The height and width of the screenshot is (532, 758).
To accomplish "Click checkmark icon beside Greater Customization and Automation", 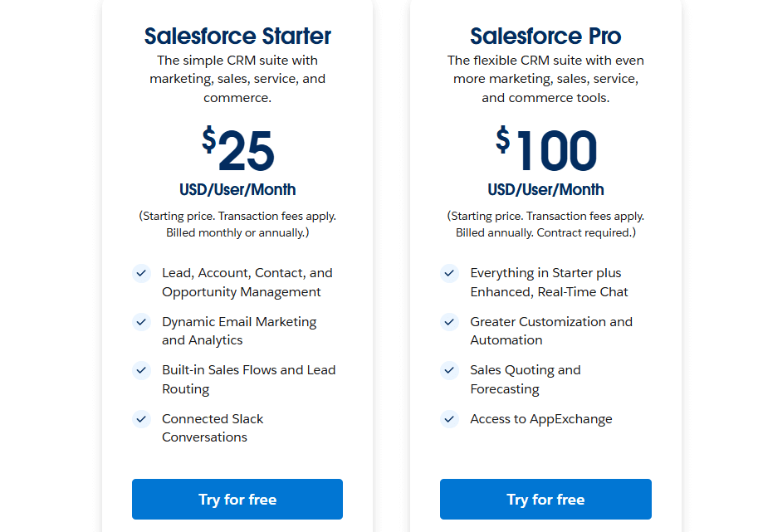I will tap(449, 322).
